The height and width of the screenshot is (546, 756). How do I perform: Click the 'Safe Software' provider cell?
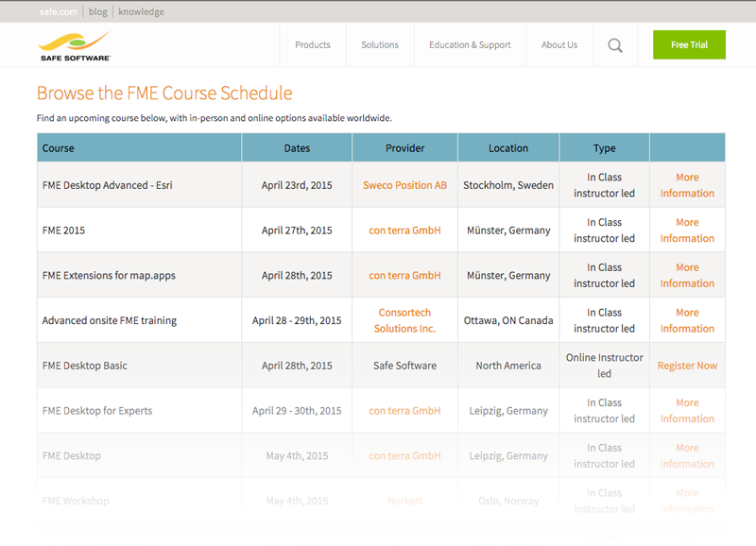405,366
